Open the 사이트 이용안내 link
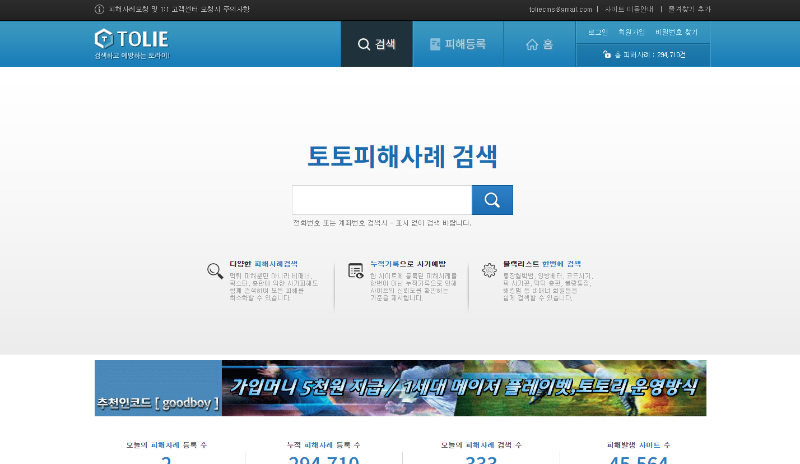Image resolution: width=800 pixels, height=464 pixels. pyautogui.click(x=628, y=9)
